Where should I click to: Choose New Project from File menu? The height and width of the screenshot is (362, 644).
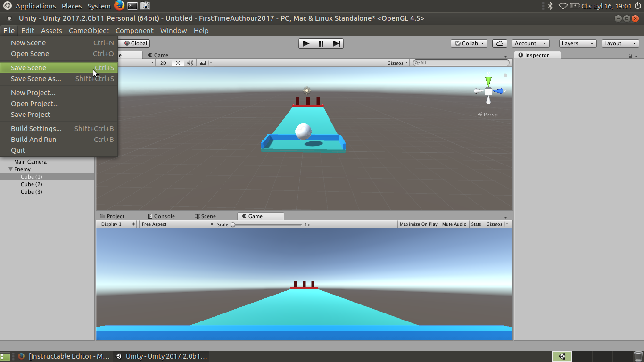click(x=58, y=93)
